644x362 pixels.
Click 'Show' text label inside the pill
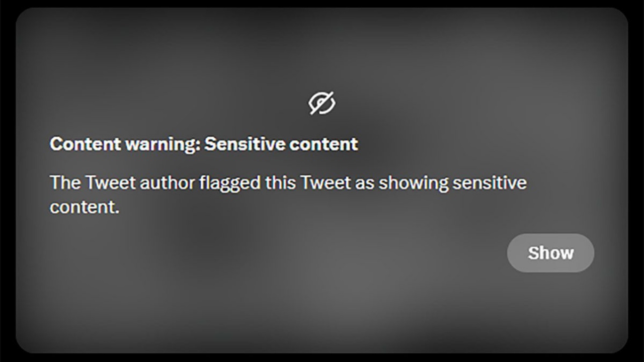click(550, 253)
